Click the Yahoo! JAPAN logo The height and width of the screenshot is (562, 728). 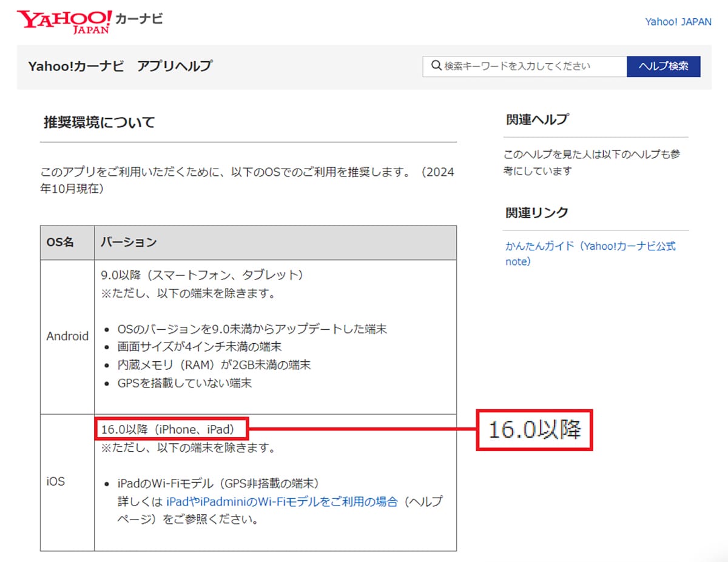click(63, 21)
